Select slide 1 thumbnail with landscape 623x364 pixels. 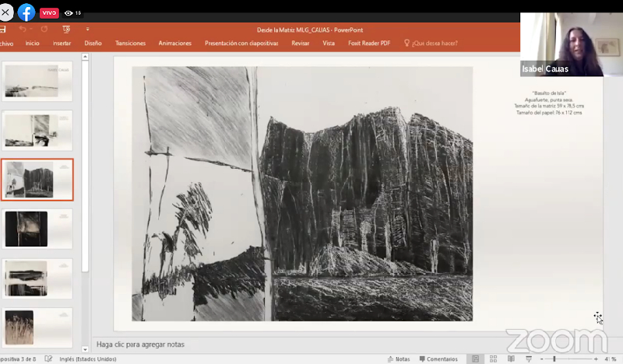click(37, 81)
